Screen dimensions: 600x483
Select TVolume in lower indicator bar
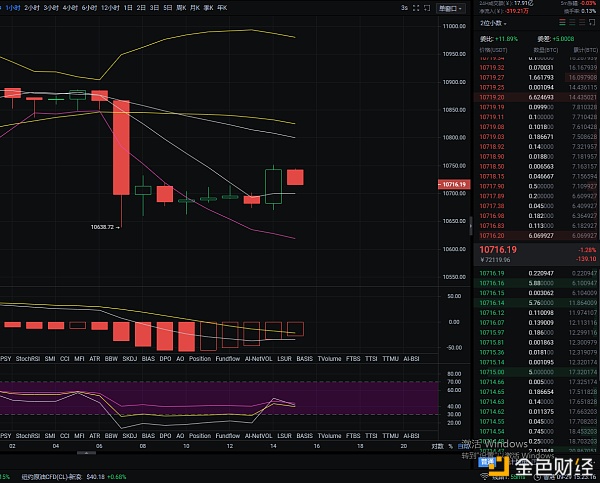point(329,436)
